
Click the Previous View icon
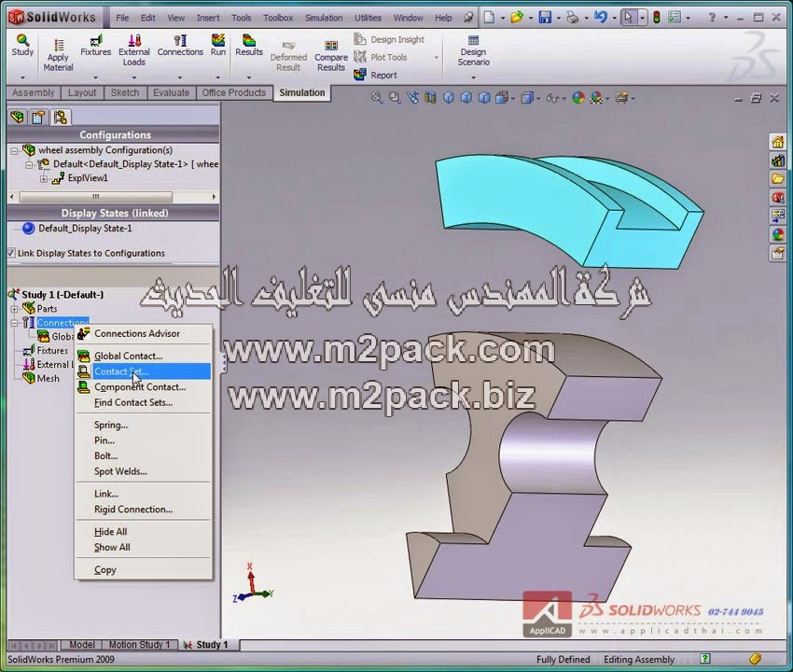click(412, 98)
